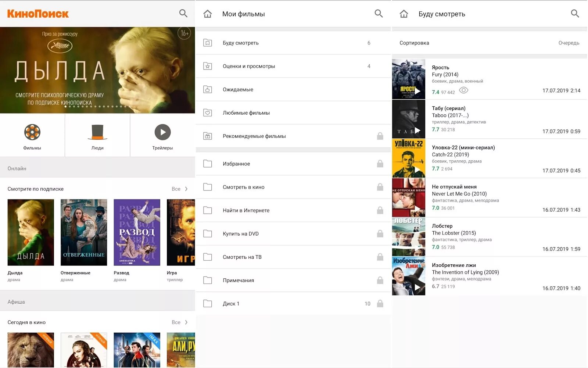Viewport: 588px width, 368px height.
Task: Tap search icon in Мои фильмы screen
Action: coord(379,14)
